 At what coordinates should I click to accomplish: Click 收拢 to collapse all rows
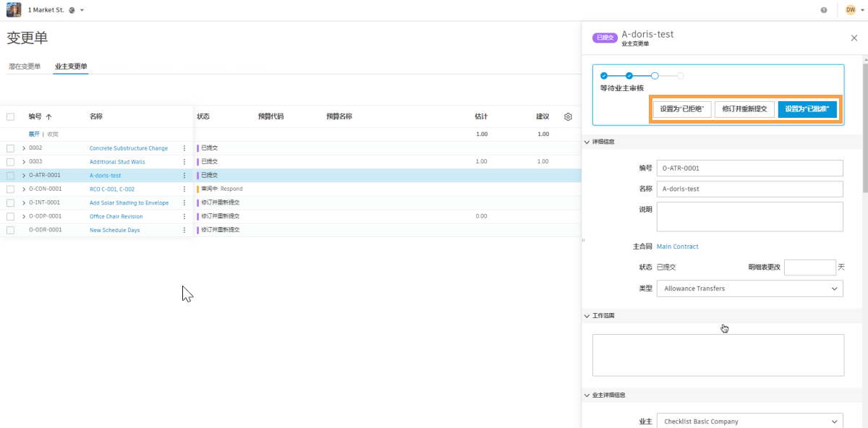53,134
